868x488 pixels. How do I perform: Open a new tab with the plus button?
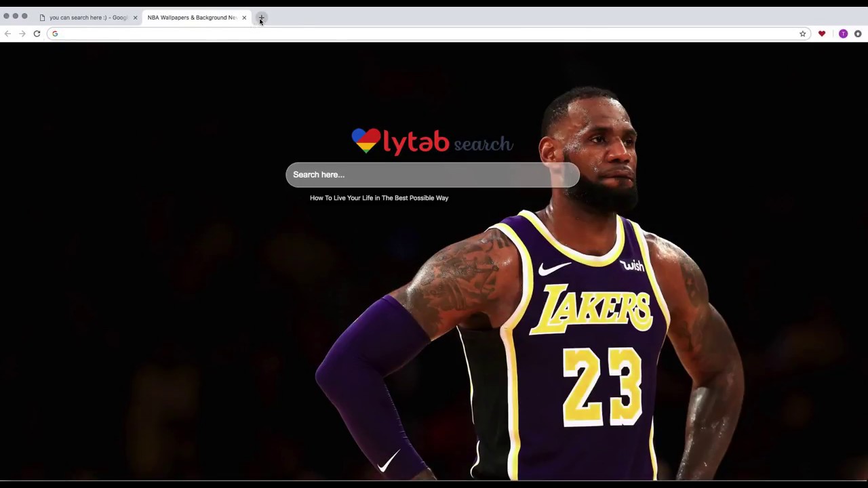(x=261, y=18)
